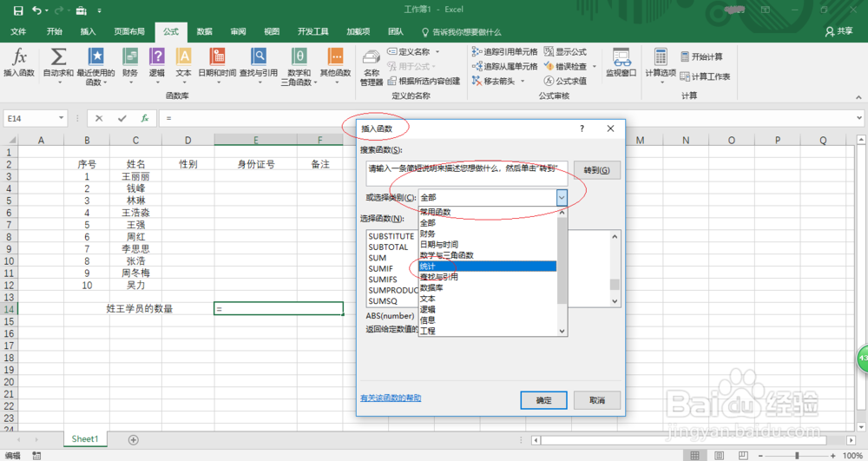Select 日期与时间 in the category list
Viewport: 868px width, 461px height.
488,245
